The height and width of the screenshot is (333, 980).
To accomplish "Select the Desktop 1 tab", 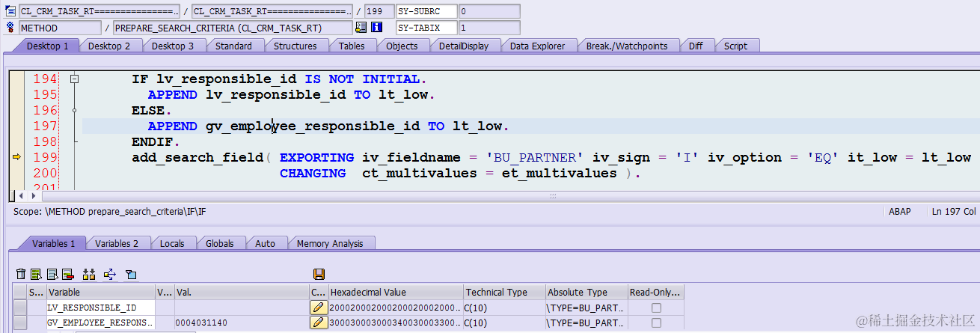I will click(47, 46).
